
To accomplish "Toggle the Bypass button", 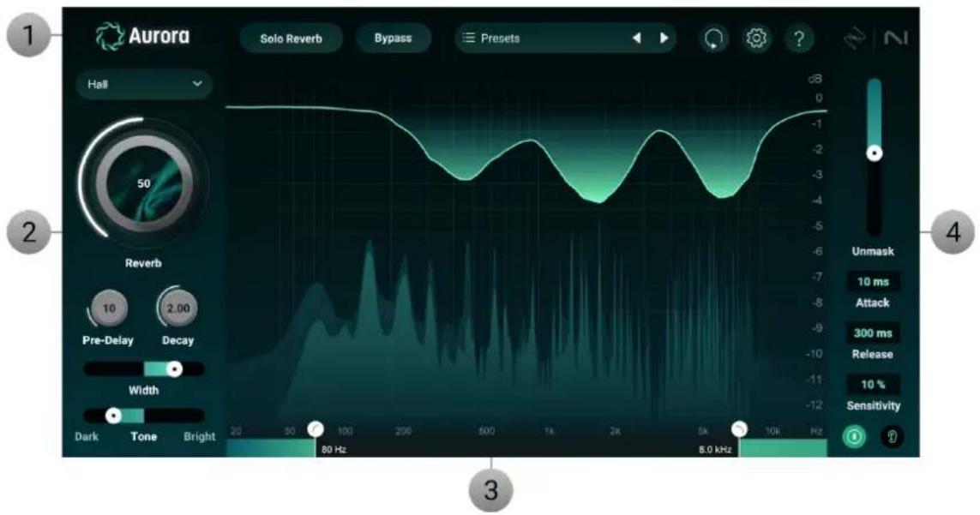I will [x=394, y=38].
